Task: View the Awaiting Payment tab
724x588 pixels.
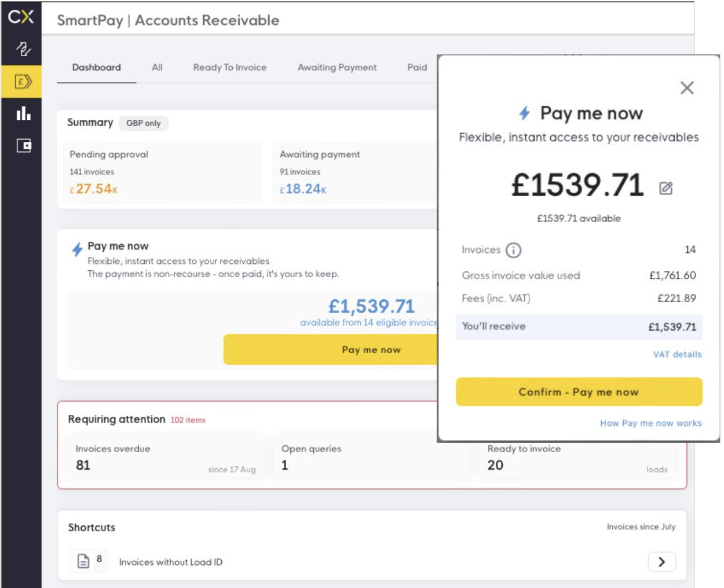Action: (x=337, y=68)
